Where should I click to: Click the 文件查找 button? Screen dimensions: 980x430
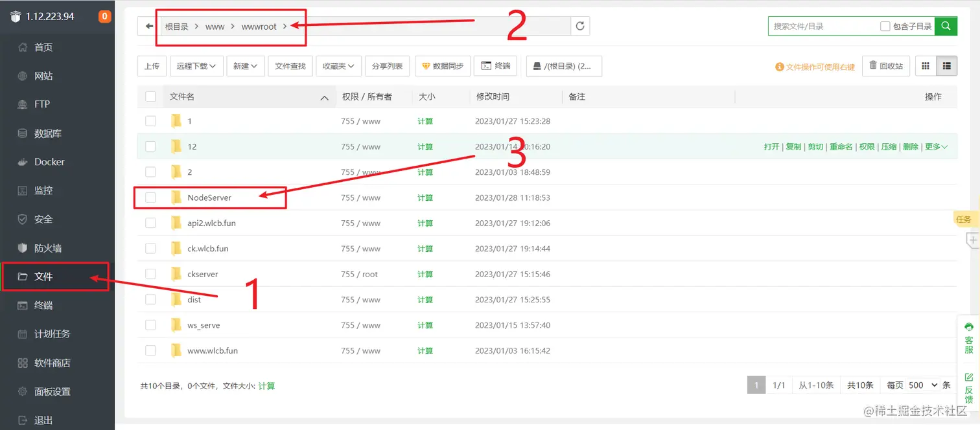click(290, 66)
